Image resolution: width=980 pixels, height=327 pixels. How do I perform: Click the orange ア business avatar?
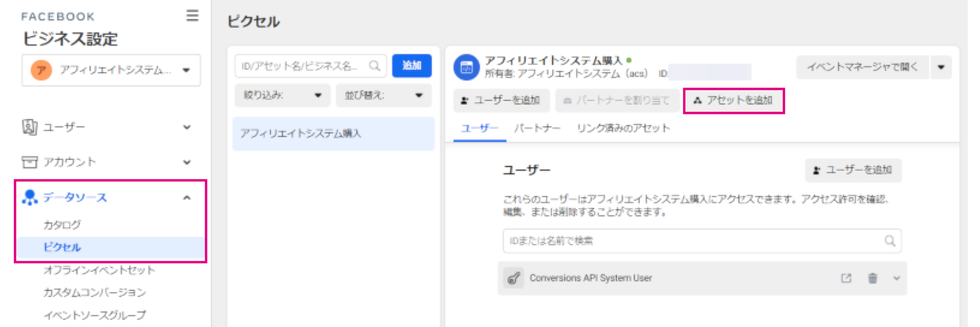coord(41,70)
